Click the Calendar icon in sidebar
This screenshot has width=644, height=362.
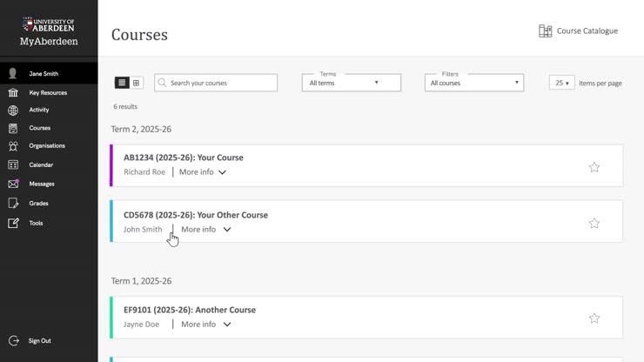coord(13,164)
